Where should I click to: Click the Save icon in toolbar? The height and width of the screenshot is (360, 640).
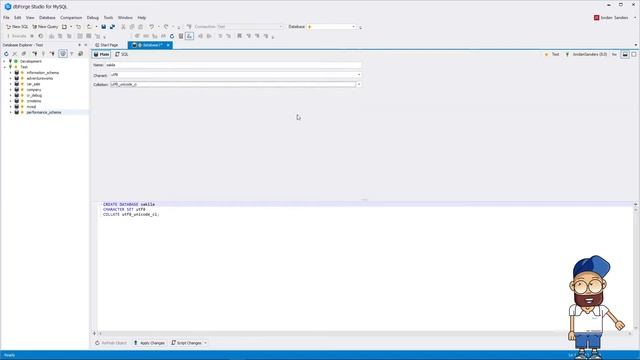pyautogui.click(x=104, y=27)
